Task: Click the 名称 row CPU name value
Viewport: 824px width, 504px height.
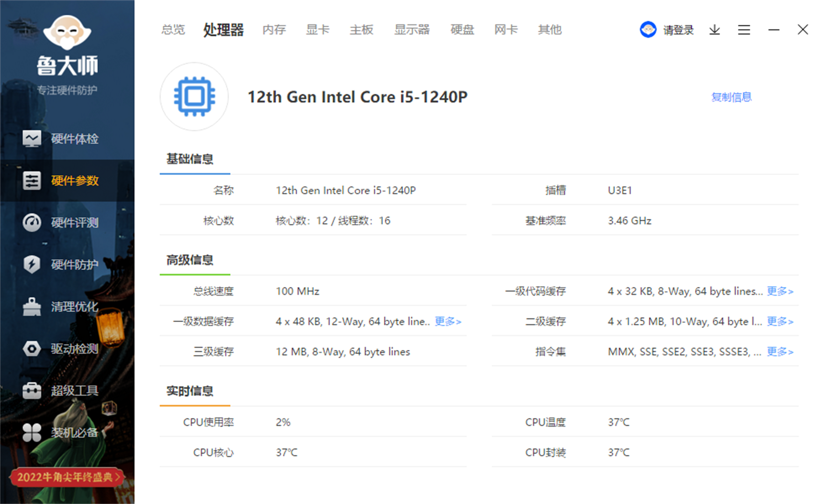Action: pos(346,190)
